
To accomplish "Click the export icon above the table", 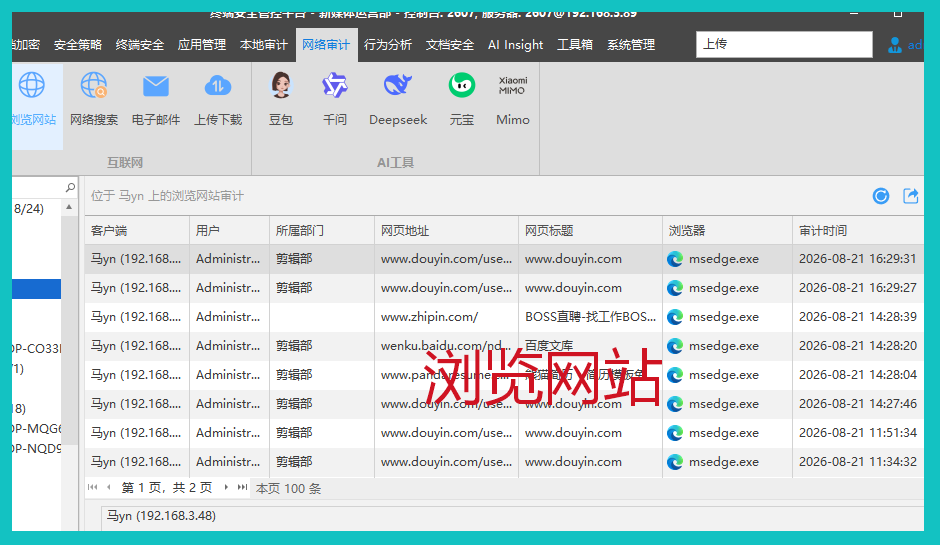I will coord(911,196).
